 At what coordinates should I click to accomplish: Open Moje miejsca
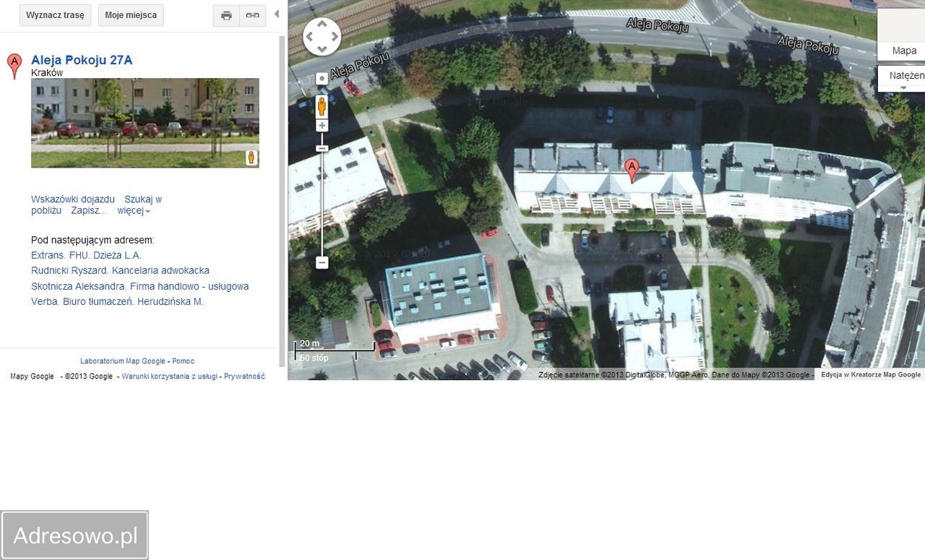131,15
